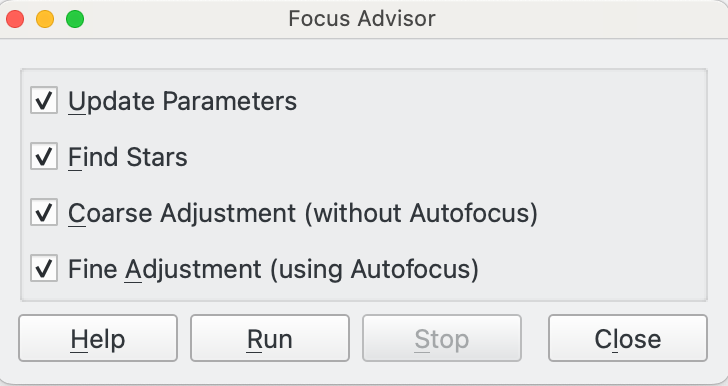The height and width of the screenshot is (386, 728).
Task: Disable the Find Stars checkbox
Action: click(44, 156)
